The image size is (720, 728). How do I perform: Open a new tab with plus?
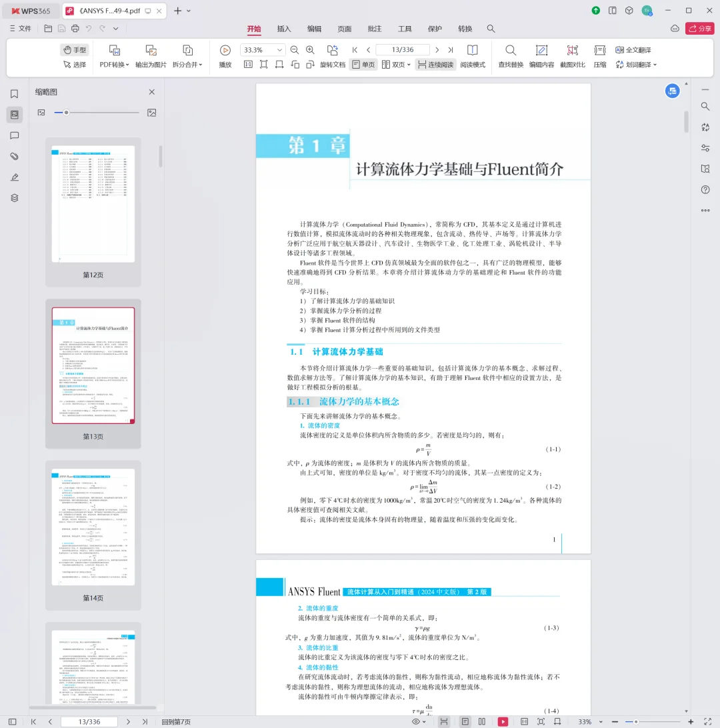click(x=178, y=11)
